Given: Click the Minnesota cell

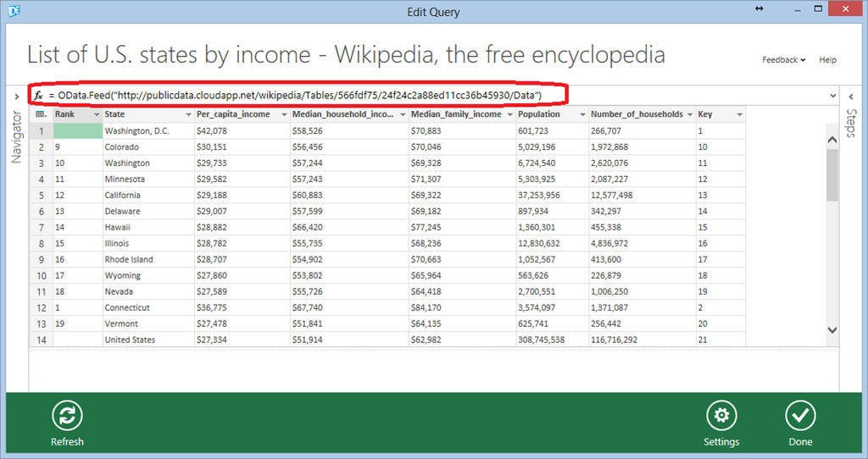Looking at the screenshot, I should (x=148, y=180).
